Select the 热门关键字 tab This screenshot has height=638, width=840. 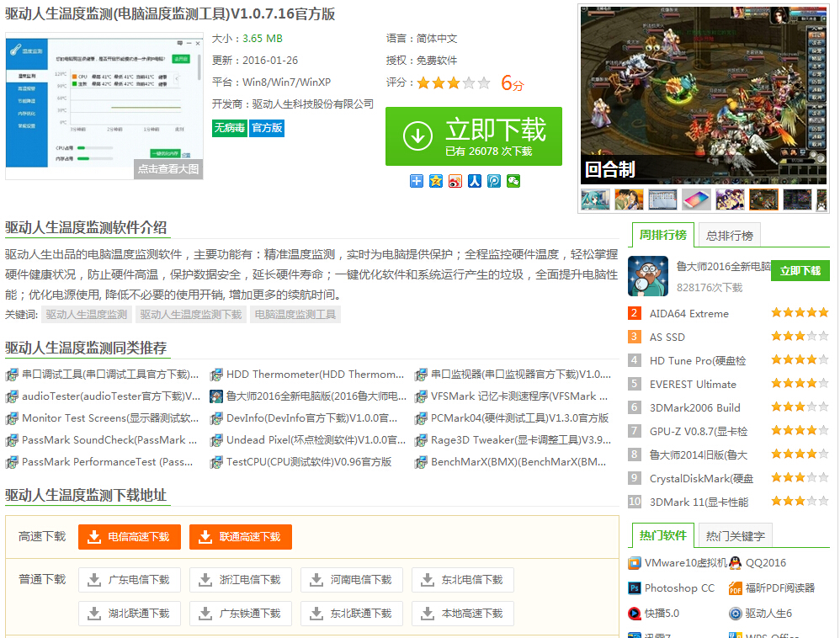pyautogui.click(x=736, y=536)
